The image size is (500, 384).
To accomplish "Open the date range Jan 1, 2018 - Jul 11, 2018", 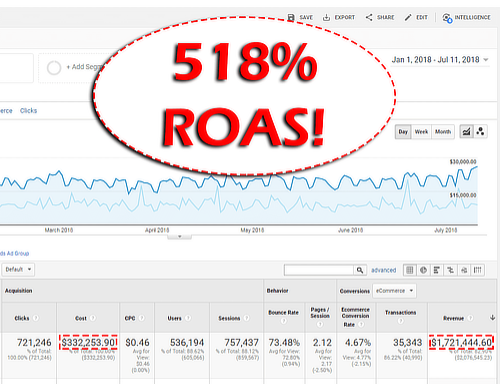I will [440, 60].
